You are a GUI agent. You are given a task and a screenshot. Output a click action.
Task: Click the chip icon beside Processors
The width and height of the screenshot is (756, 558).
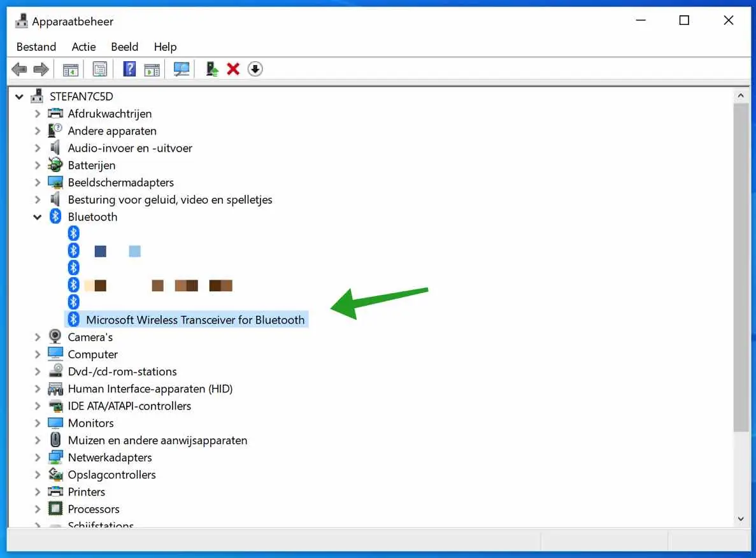pos(55,509)
